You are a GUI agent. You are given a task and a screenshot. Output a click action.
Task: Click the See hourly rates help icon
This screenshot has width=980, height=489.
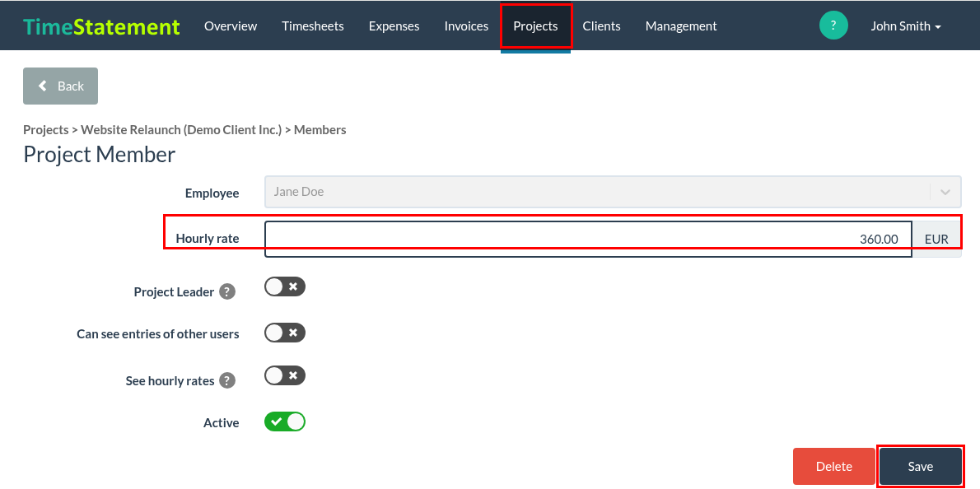coord(227,380)
